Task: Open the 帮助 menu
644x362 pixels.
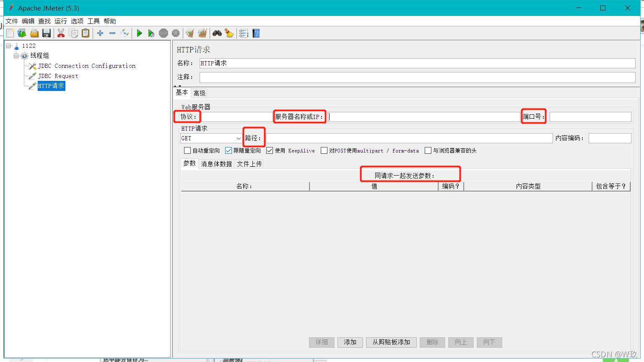Action: tap(110, 21)
